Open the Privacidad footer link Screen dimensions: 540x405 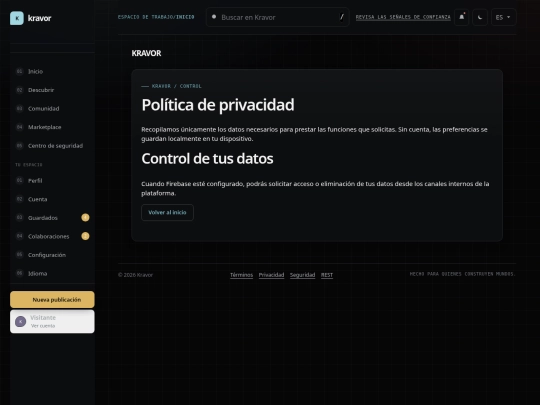(x=271, y=275)
